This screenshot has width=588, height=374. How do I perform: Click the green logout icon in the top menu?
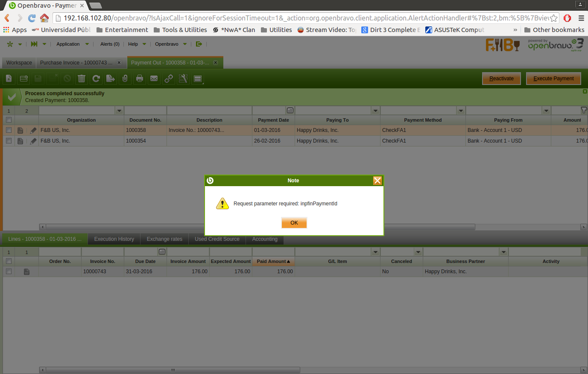click(x=199, y=44)
